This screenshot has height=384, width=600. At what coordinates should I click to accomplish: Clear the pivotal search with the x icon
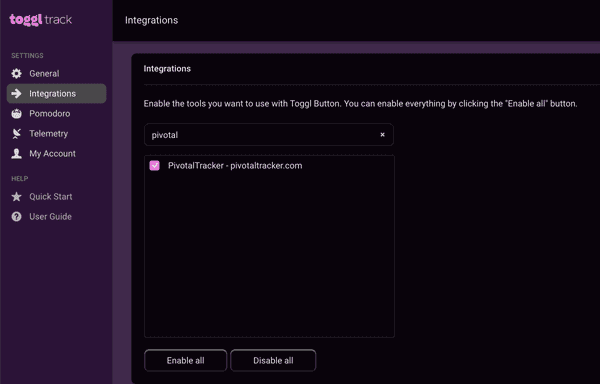tap(382, 135)
